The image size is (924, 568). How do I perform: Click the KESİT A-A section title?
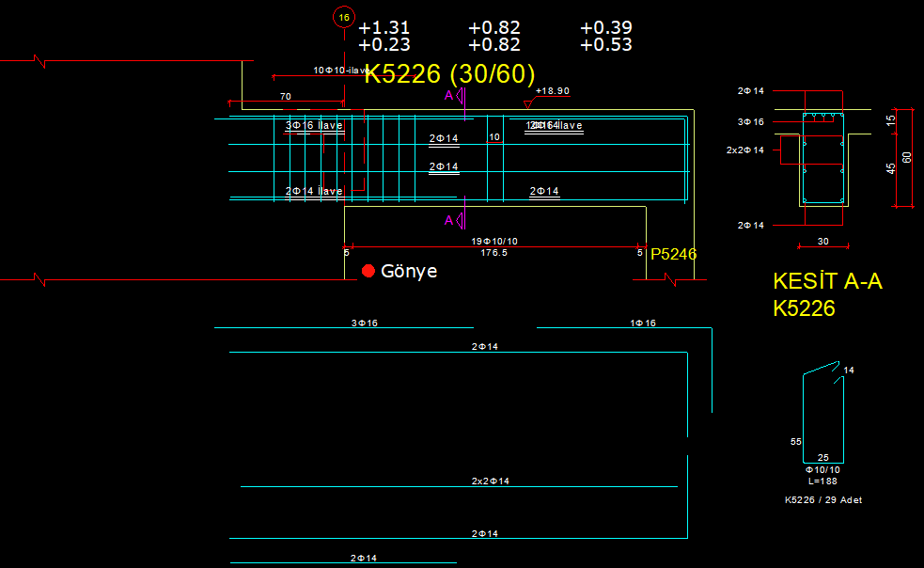pos(827,280)
